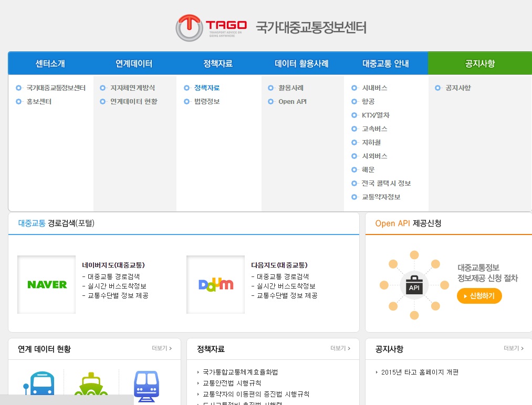Choose 항공 under 대중교통 안내
Screen dimensions: 532x405
tap(368, 101)
